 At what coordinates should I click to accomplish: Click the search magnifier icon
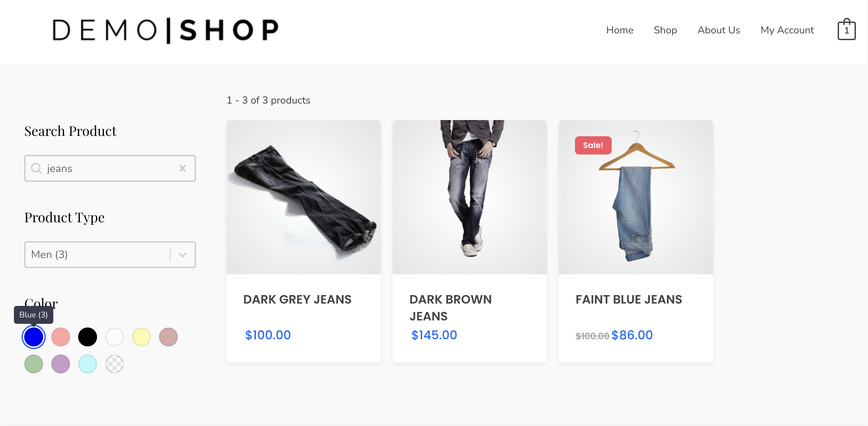pyautogui.click(x=36, y=168)
